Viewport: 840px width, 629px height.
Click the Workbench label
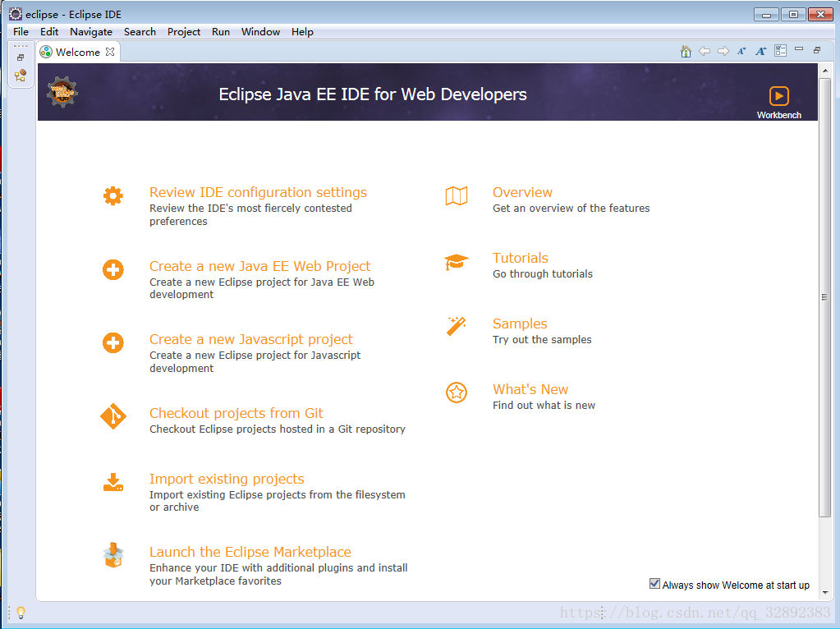[x=779, y=115]
